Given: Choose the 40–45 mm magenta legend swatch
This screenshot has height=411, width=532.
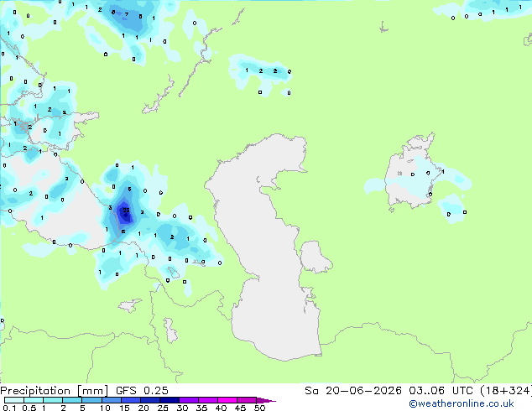Looking at the screenshot, I should pos(227,400).
